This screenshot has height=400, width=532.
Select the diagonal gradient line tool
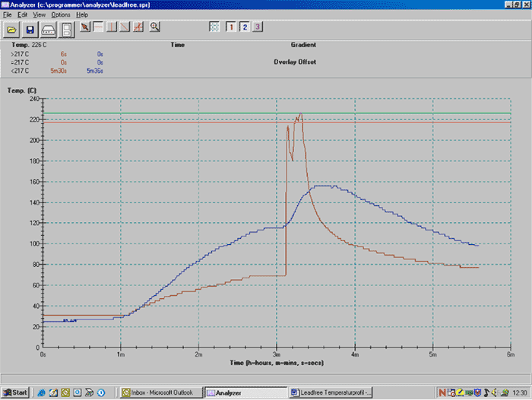click(x=125, y=27)
